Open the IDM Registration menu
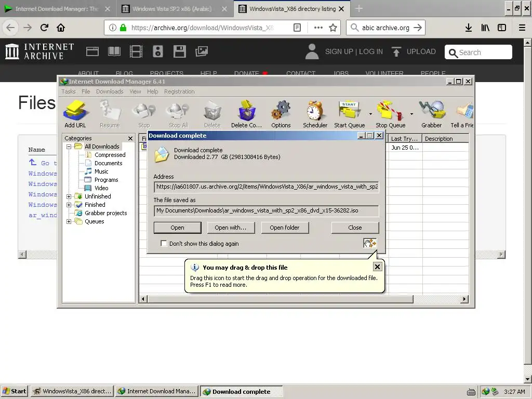Image resolution: width=532 pixels, height=399 pixels. point(179,91)
